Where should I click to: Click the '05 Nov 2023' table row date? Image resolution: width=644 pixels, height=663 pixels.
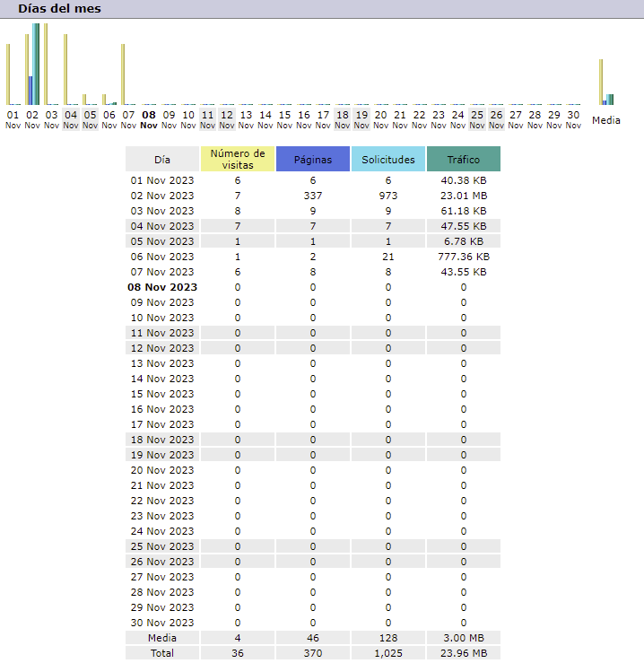pos(162,241)
